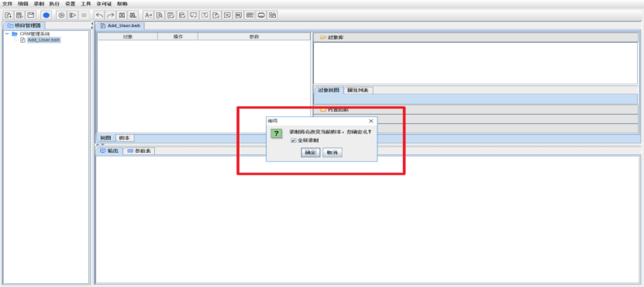
Task: Click the circled play icon in toolbar
Action: (61, 16)
